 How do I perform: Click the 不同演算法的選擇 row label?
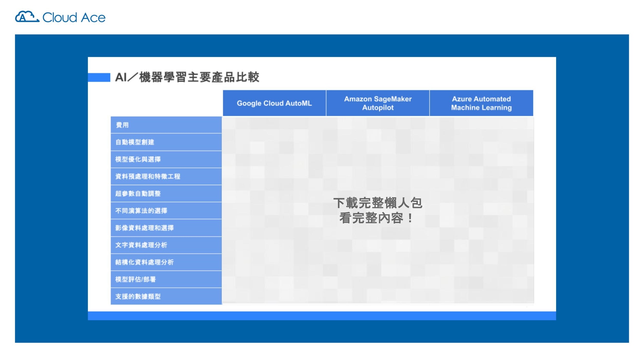coord(141,211)
